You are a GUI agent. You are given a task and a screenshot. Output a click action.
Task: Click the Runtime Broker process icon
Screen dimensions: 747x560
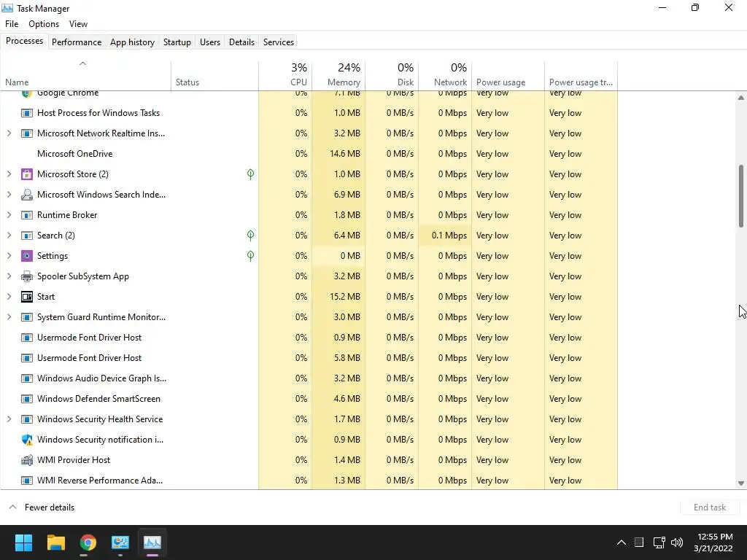pyautogui.click(x=27, y=215)
